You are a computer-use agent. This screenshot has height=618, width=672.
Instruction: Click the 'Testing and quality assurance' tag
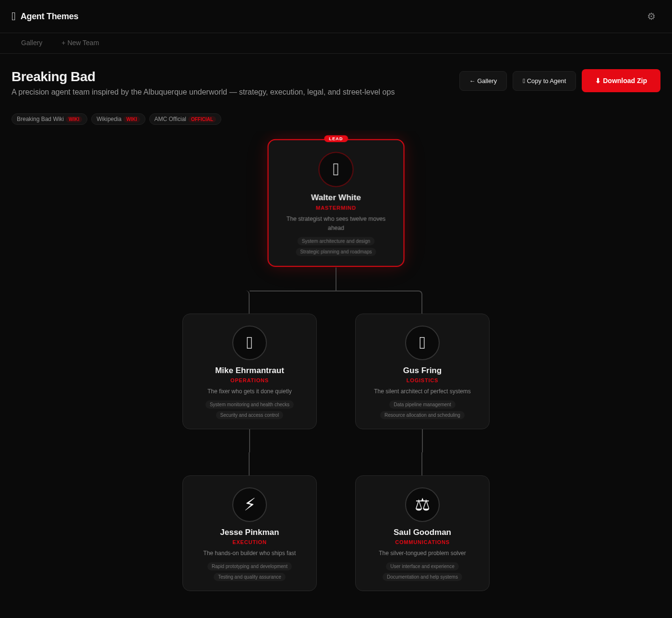click(x=250, y=577)
